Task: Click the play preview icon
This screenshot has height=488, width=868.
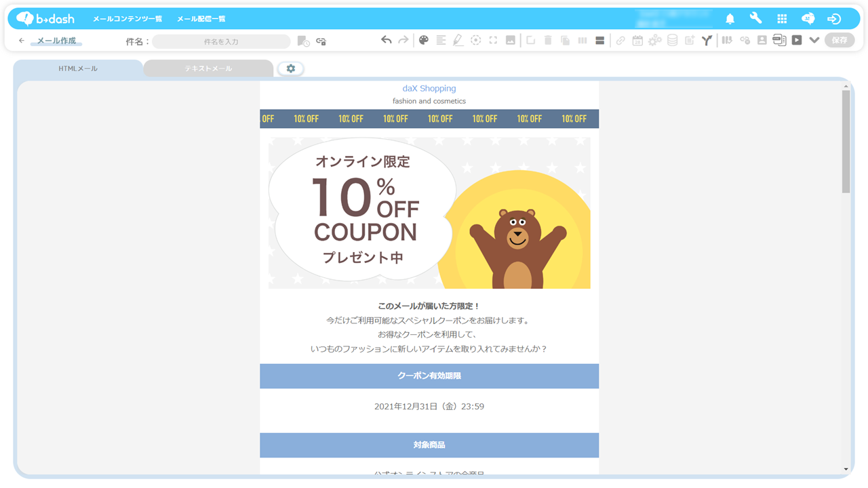Action: tap(797, 40)
